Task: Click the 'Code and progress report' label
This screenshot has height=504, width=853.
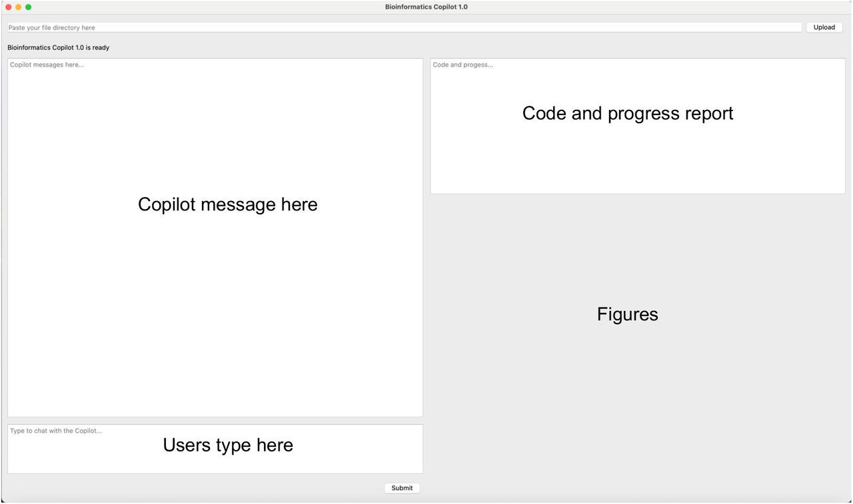Action: [627, 113]
